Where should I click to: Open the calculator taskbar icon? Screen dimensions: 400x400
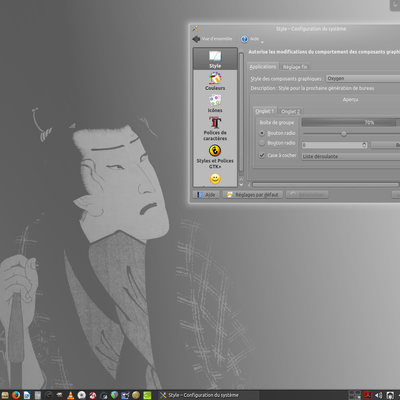pyautogui.click(x=38, y=395)
